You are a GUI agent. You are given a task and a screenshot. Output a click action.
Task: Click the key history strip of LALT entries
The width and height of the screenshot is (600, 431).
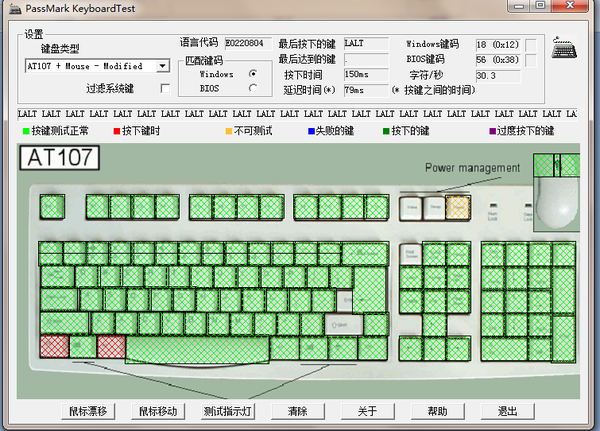(297, 114)
